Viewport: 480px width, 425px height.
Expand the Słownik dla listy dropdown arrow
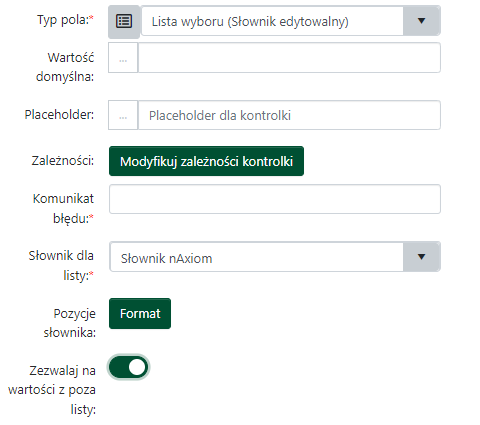tap(422, 257)
